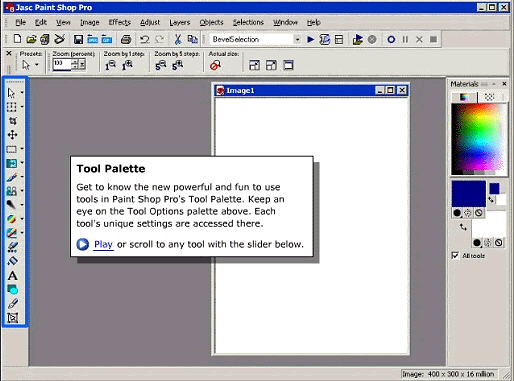514x381 pixels.
Task: Click the small blue foreground color box
Action: [494, 188]
